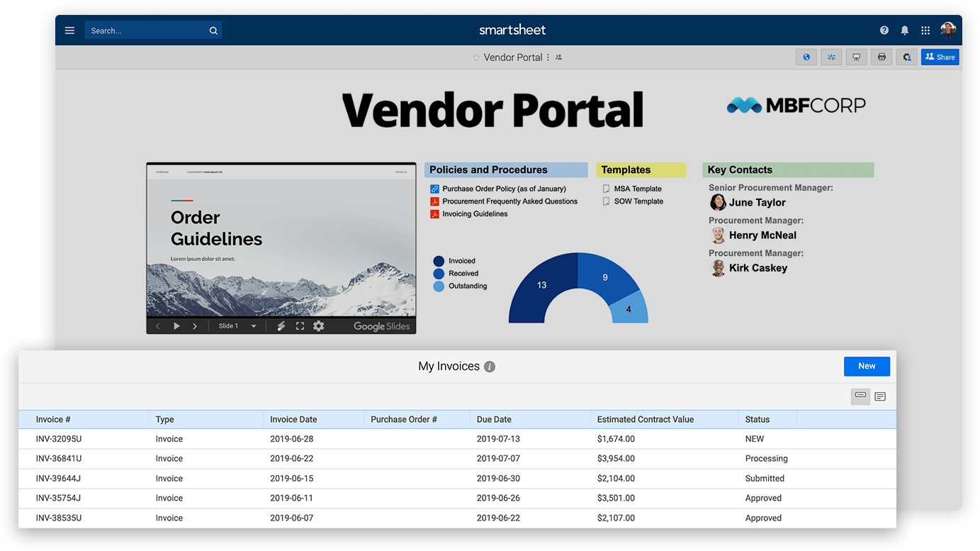Switch to compact row view toggle
Viewport: 980px width, 551px height.
pos(860,396)
